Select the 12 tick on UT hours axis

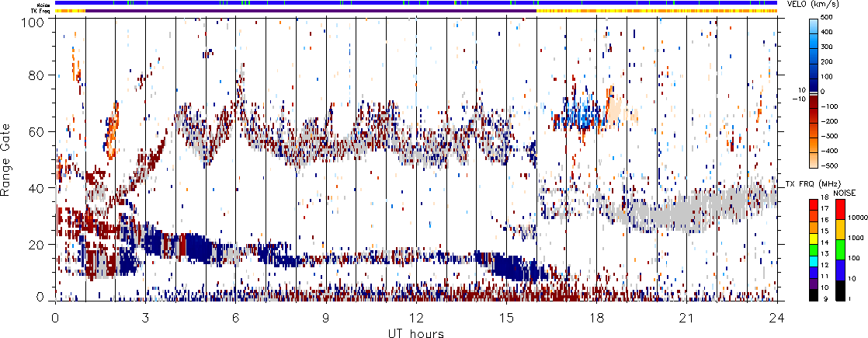point(416,319)
